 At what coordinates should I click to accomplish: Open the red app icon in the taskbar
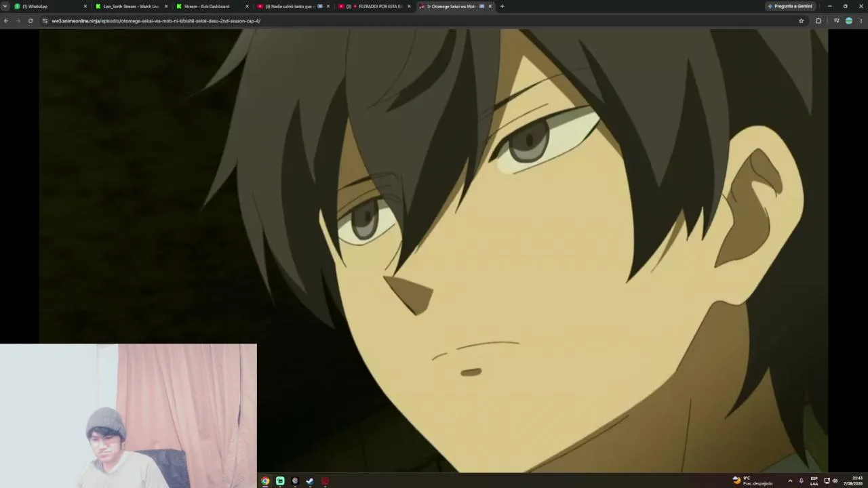325,481
